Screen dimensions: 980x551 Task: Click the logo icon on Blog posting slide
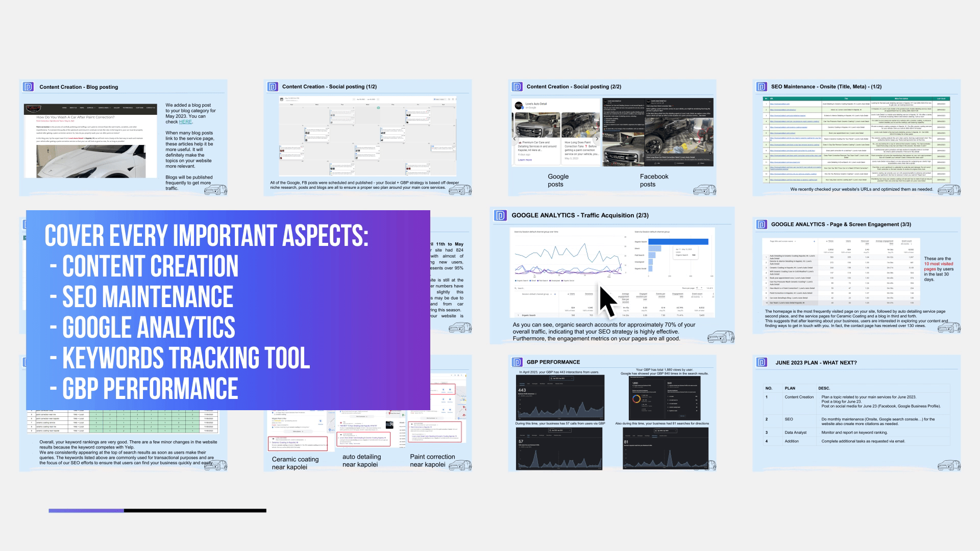tap(29, 87)
